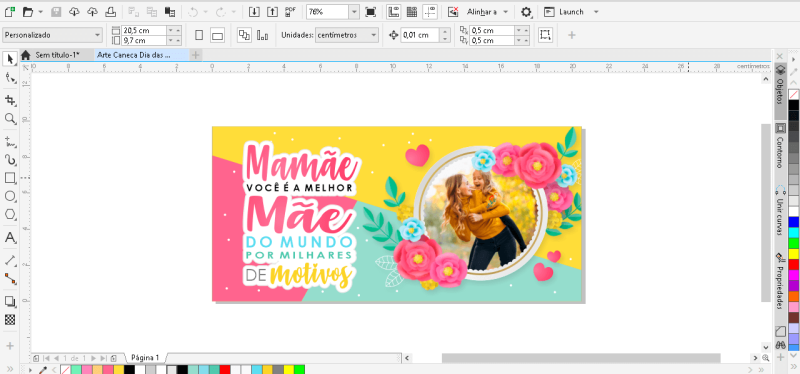800x374 pixels.
Task: Toggle full-screen preview
Action: (x=370, y=11)
